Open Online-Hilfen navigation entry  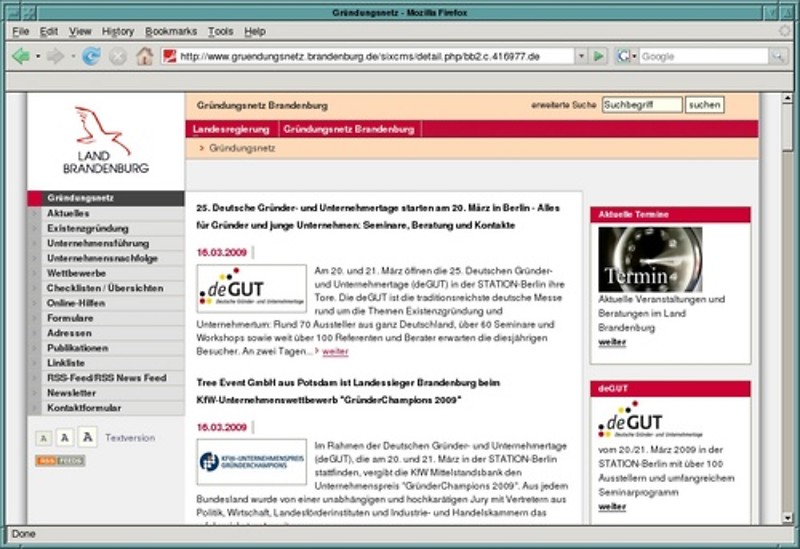(106, 303)
